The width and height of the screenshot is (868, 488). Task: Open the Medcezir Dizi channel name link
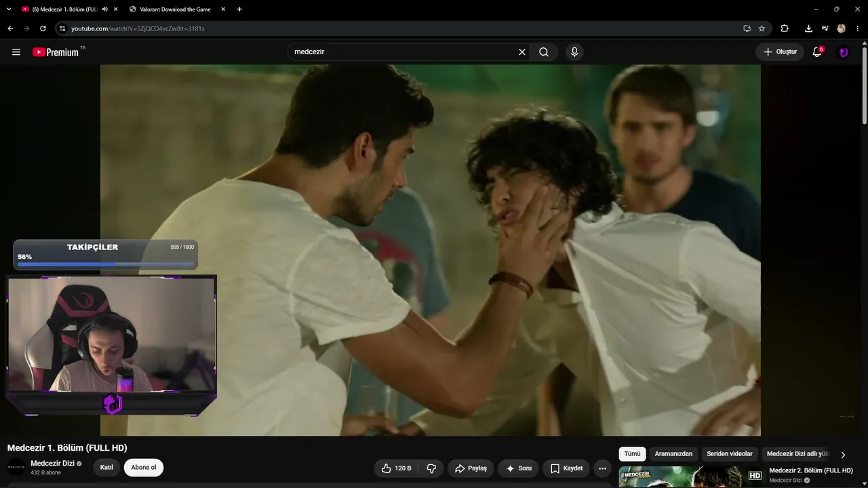(x=52, y=464)
